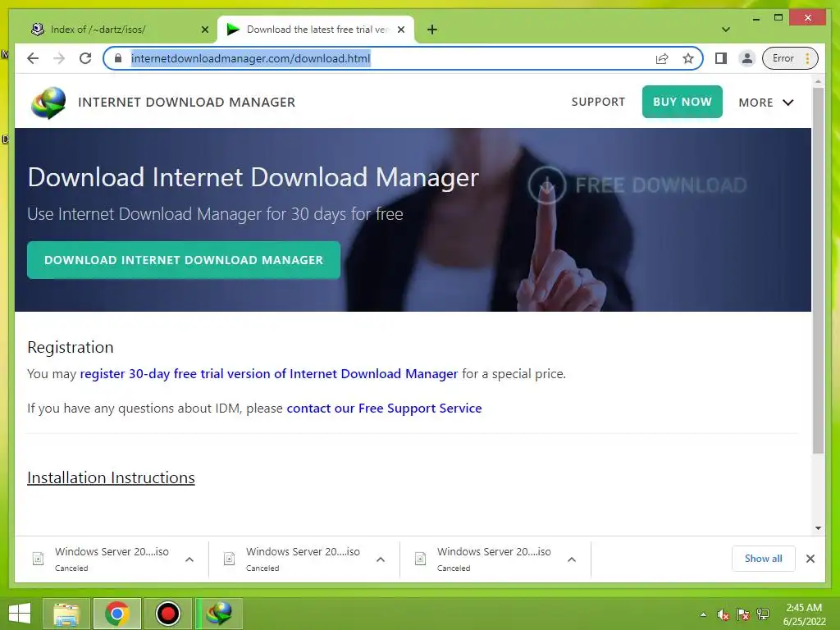Click the Error menu button in Chrome
Viewport: 840px width, 630px height.
(790, 58)
